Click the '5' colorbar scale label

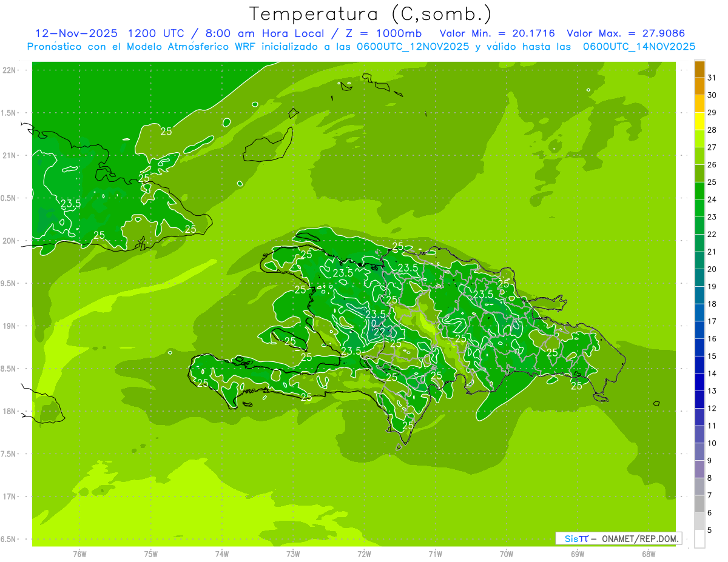710,530
